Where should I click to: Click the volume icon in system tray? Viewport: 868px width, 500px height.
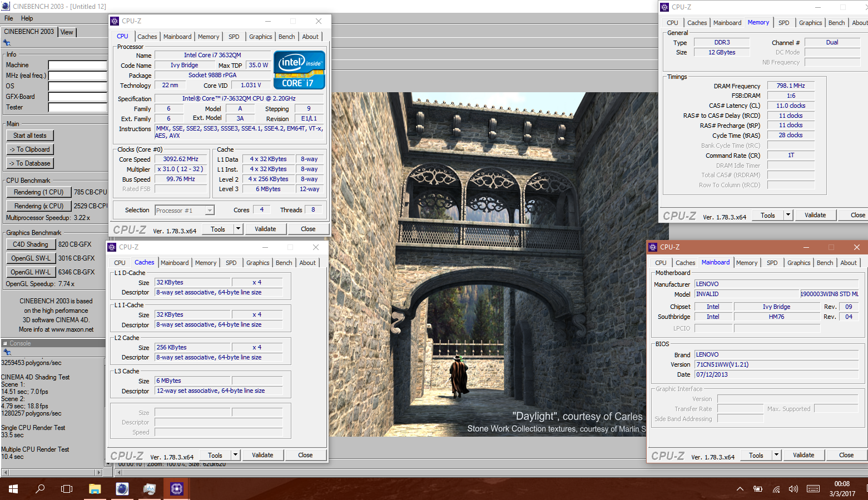click(x=793, y=489)
